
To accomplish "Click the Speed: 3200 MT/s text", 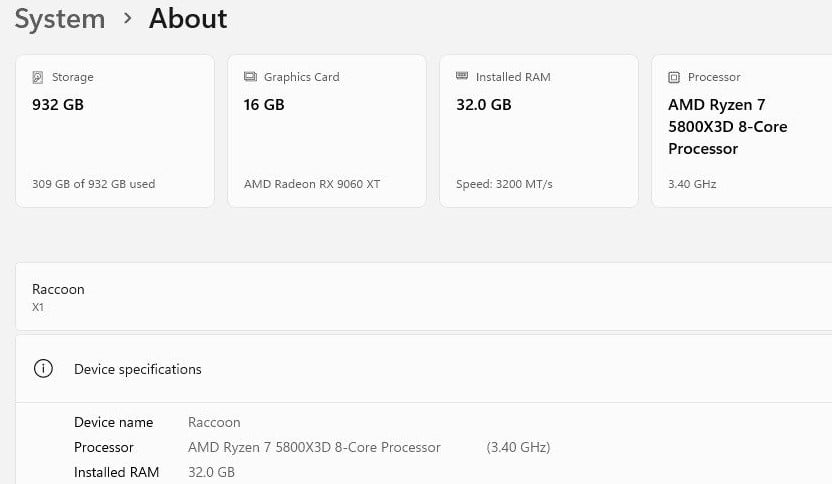I will 504,184.
